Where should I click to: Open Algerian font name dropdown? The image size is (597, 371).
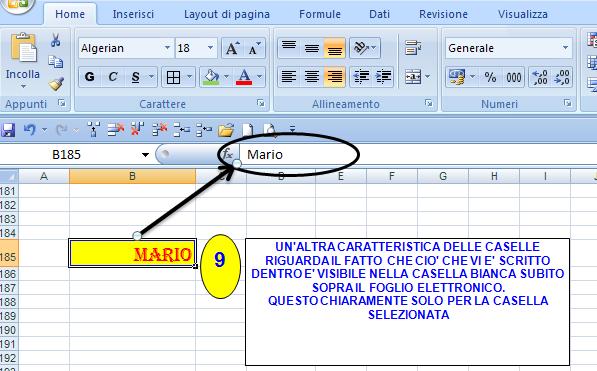(x=168, y=48)
